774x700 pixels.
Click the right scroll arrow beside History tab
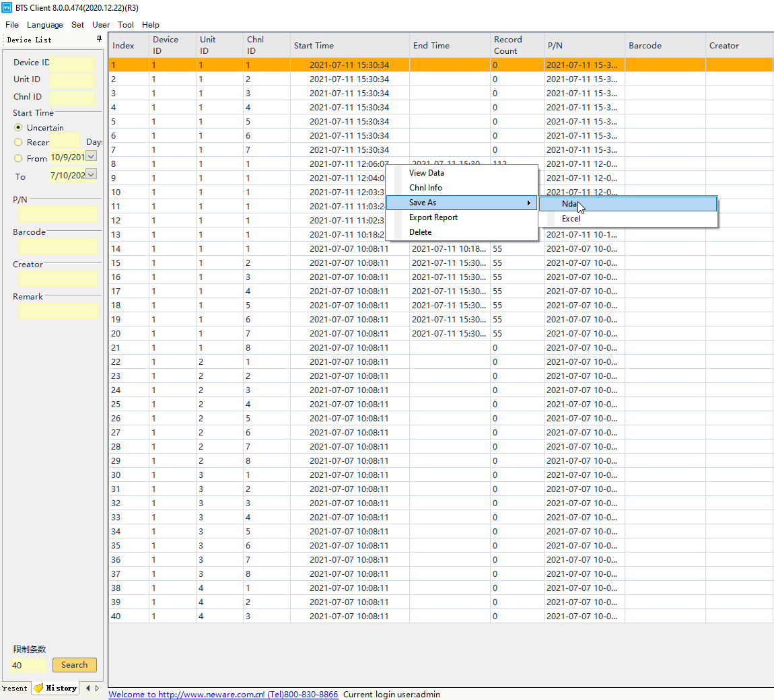(x=97, y=688)
